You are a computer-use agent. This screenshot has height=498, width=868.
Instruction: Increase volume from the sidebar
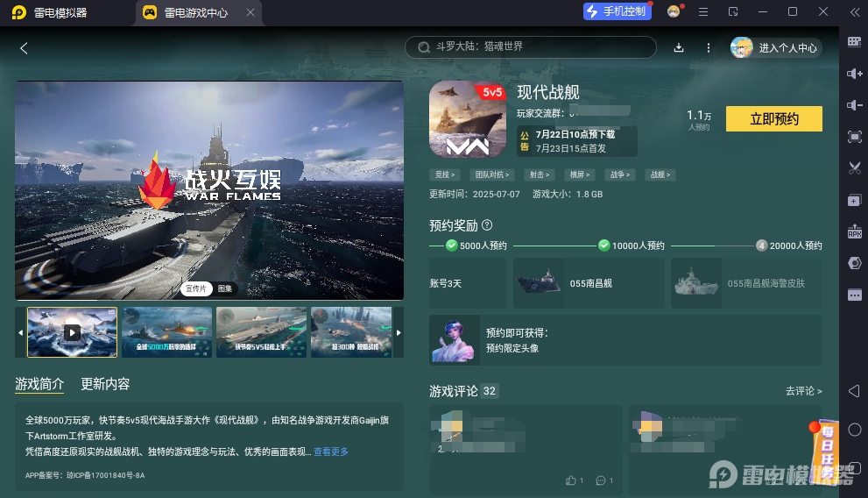pos(854,73)
